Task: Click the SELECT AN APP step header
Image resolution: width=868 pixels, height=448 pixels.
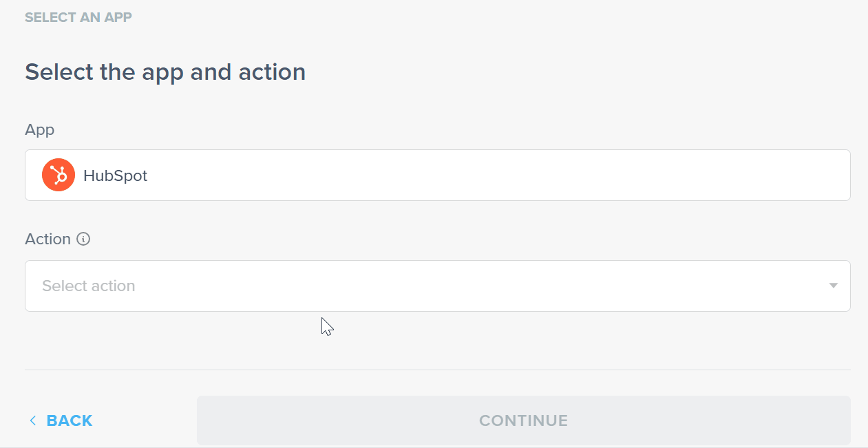Action: 78,17
